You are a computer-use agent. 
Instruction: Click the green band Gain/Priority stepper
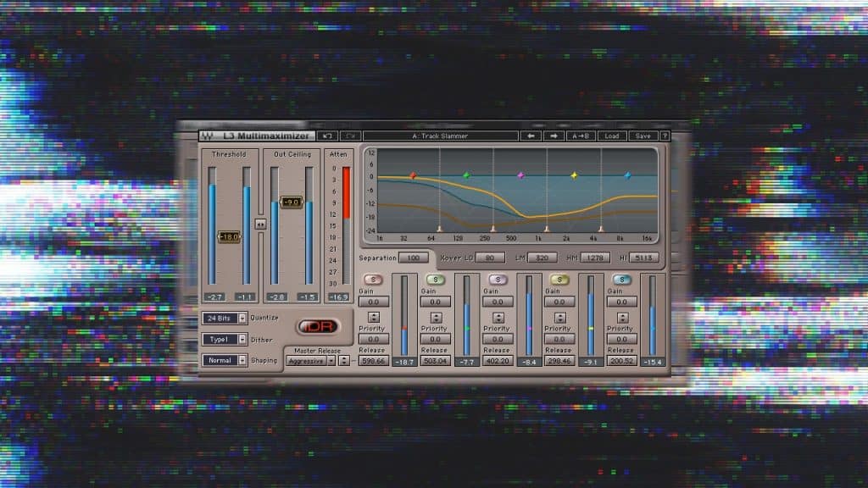[x=437, y=318]
